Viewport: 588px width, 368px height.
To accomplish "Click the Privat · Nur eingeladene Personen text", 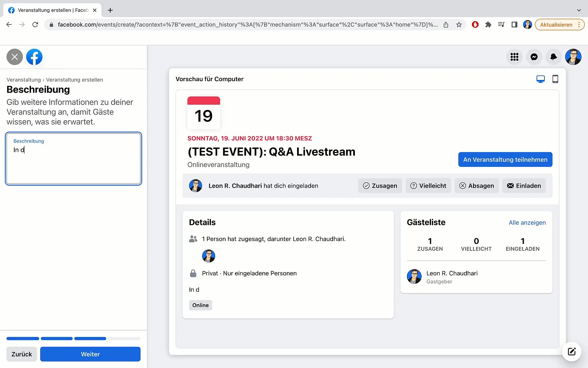I will coord(249,273).
